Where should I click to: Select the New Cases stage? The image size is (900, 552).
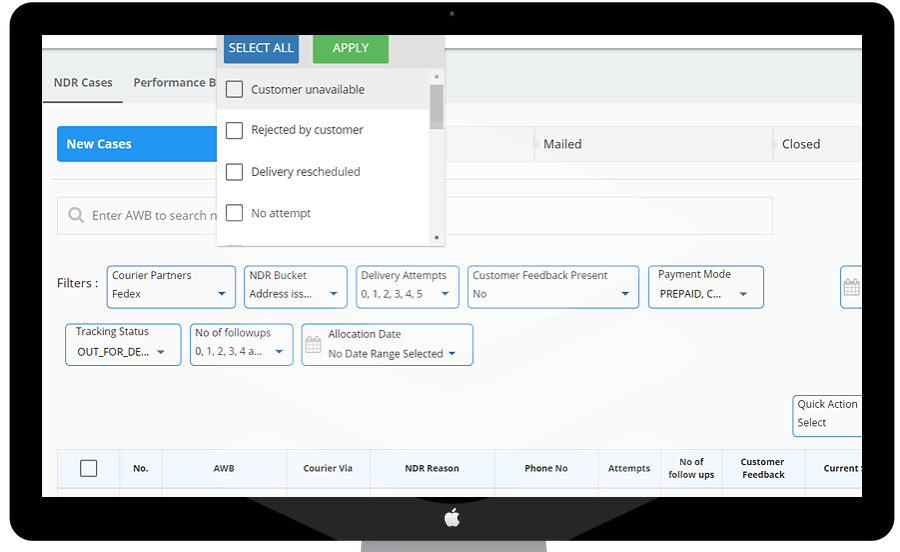coord(137,144)
